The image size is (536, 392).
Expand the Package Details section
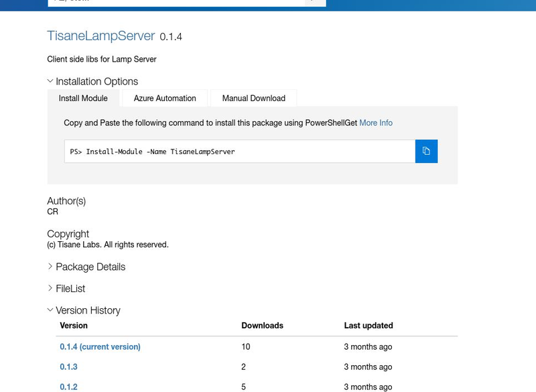(86, 267)
